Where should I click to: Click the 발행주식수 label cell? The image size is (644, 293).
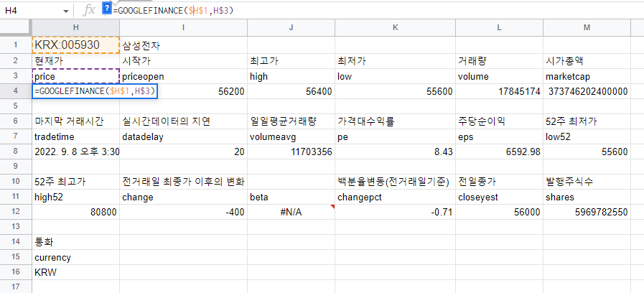[587, 182]
